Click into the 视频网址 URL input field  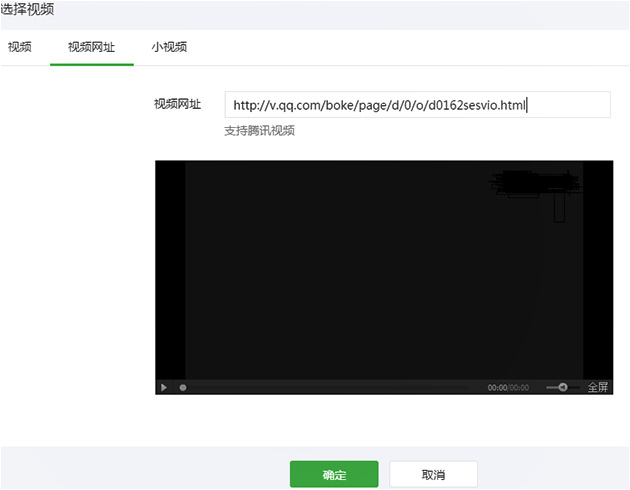pos(417,105)
